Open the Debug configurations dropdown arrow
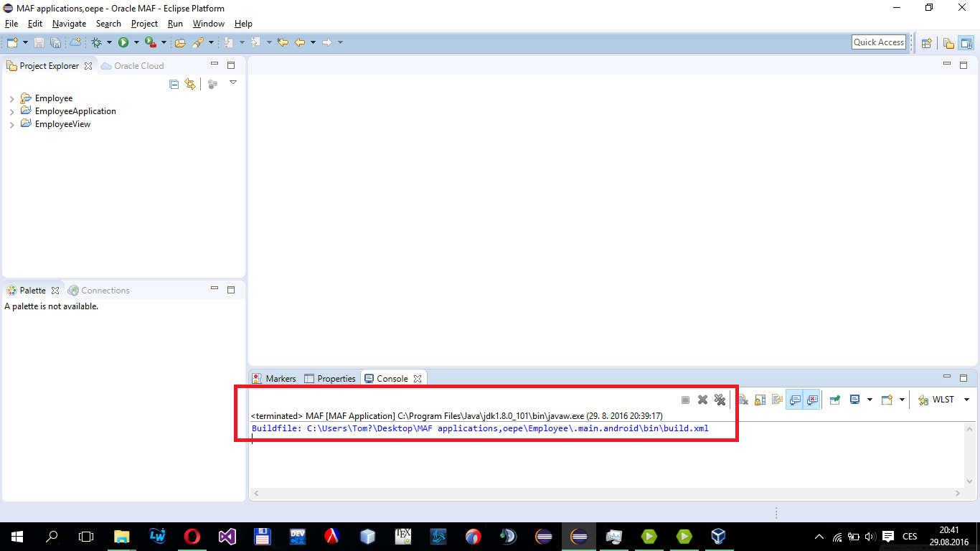The width and height of the screenshot is (980, 551). click(x=109, y=42)
